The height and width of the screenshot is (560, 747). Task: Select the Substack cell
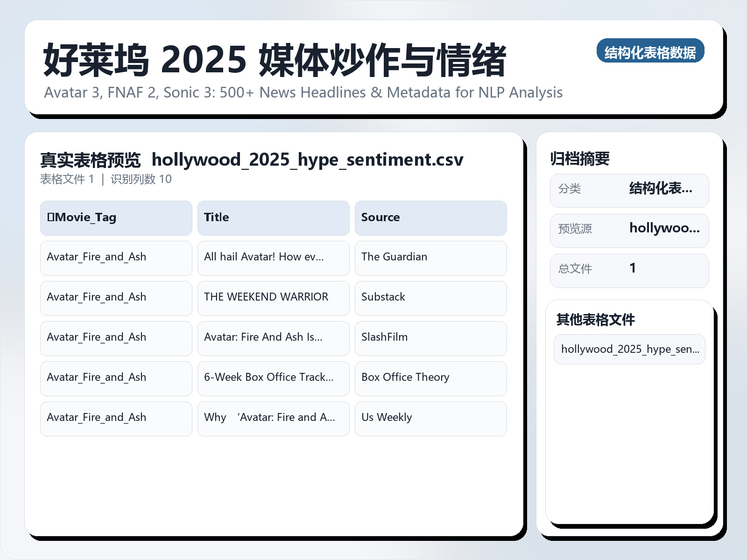click(x=430, y=298)
